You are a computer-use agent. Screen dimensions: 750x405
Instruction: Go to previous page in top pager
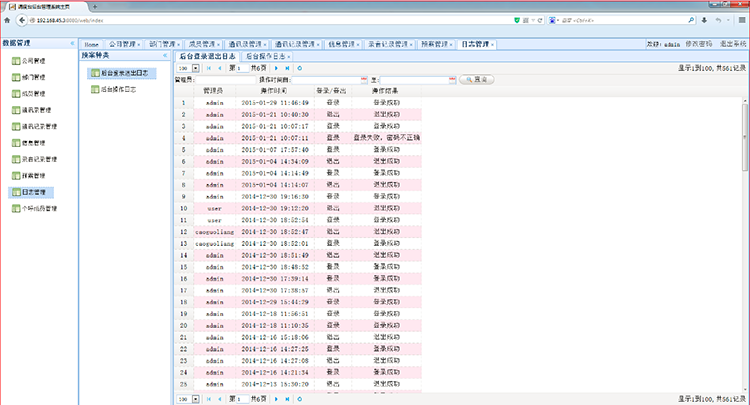(220, 68)
